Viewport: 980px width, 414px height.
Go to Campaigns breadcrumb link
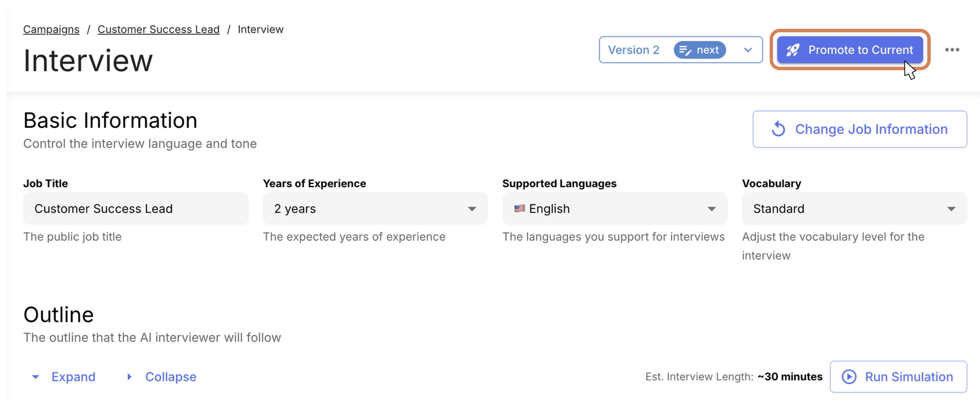coord(51,29)
